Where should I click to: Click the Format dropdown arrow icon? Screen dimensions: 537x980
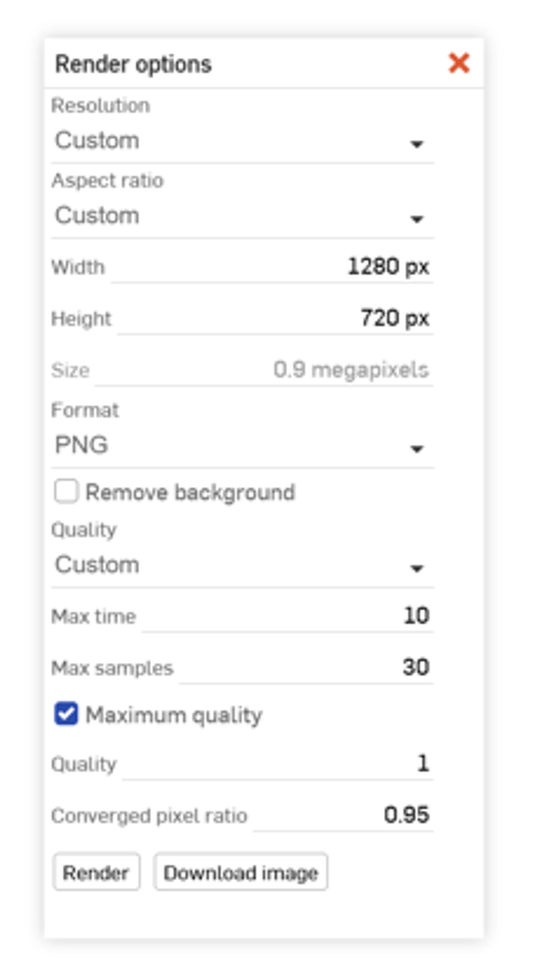pyautogui.click(x=417, y=449)
